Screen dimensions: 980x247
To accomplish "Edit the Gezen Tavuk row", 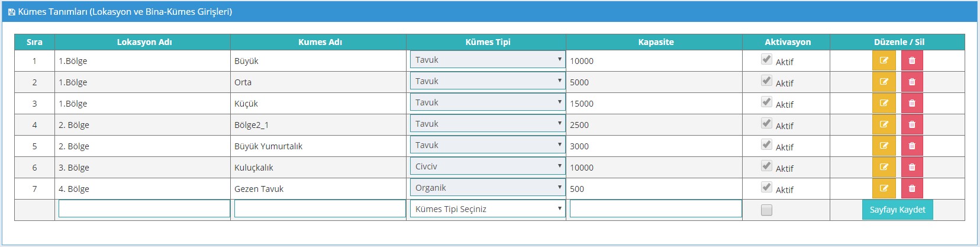I will [x=884, y=188].
